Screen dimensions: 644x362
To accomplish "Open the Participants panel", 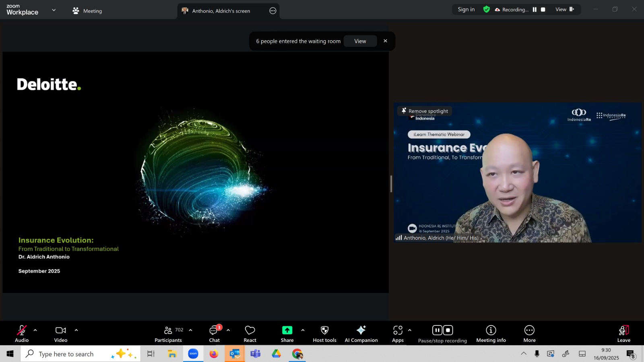I will coord(168,333).
